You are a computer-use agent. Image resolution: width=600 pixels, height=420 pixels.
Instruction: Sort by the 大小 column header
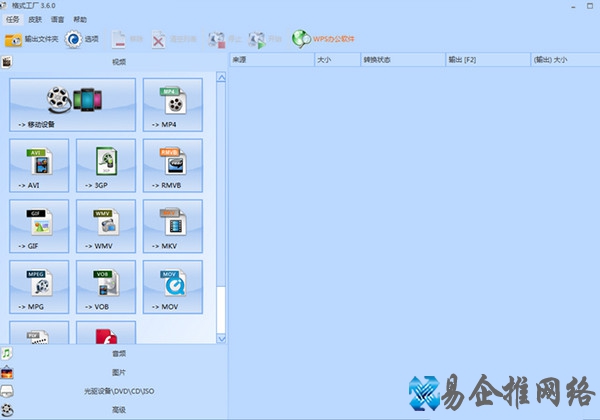[338, 60]
